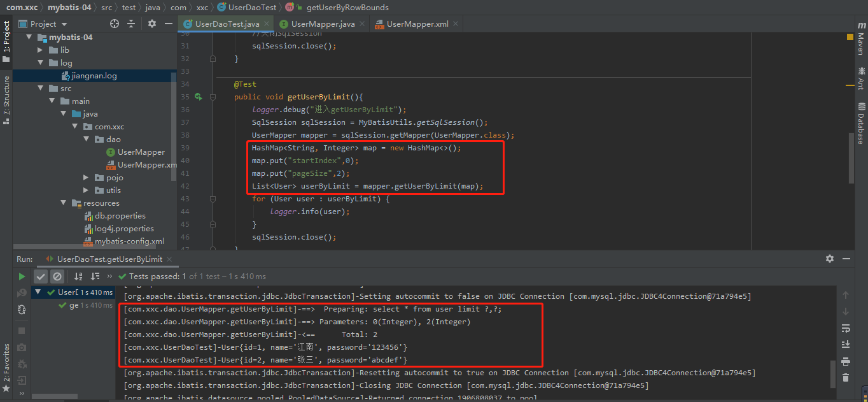Rerun the test with green play icon

click(x=22, y=276)
